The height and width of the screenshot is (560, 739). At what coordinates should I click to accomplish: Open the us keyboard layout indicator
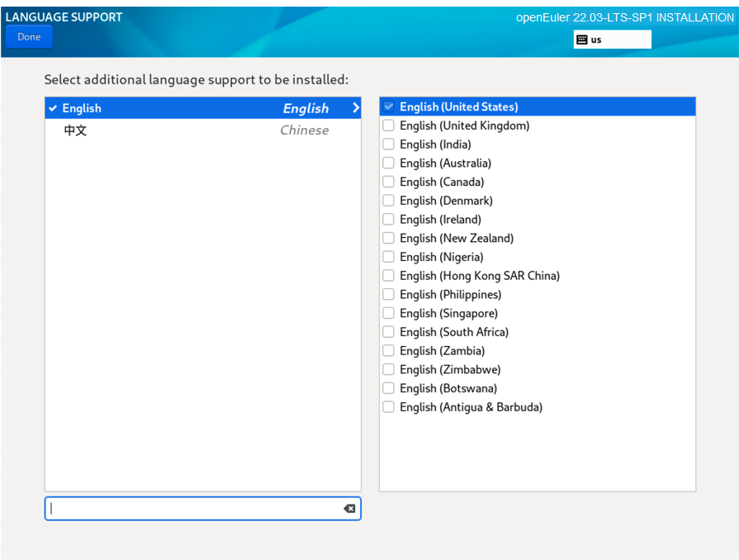pos(612,40)
